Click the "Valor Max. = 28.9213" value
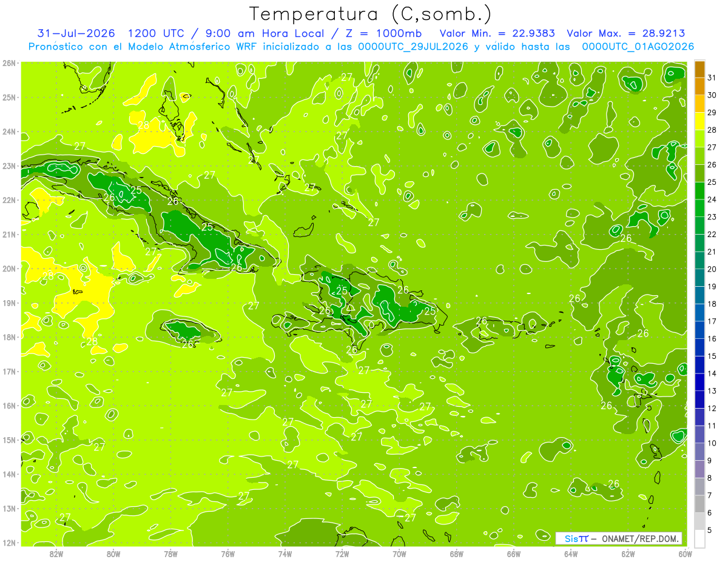The image size is (728, 562). click(625, 33)
